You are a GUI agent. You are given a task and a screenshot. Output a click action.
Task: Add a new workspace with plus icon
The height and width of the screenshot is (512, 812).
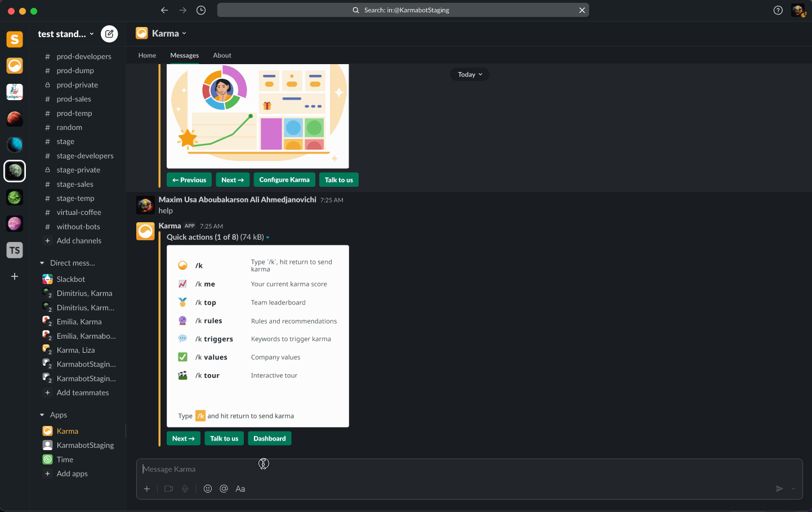coord(15,276)
